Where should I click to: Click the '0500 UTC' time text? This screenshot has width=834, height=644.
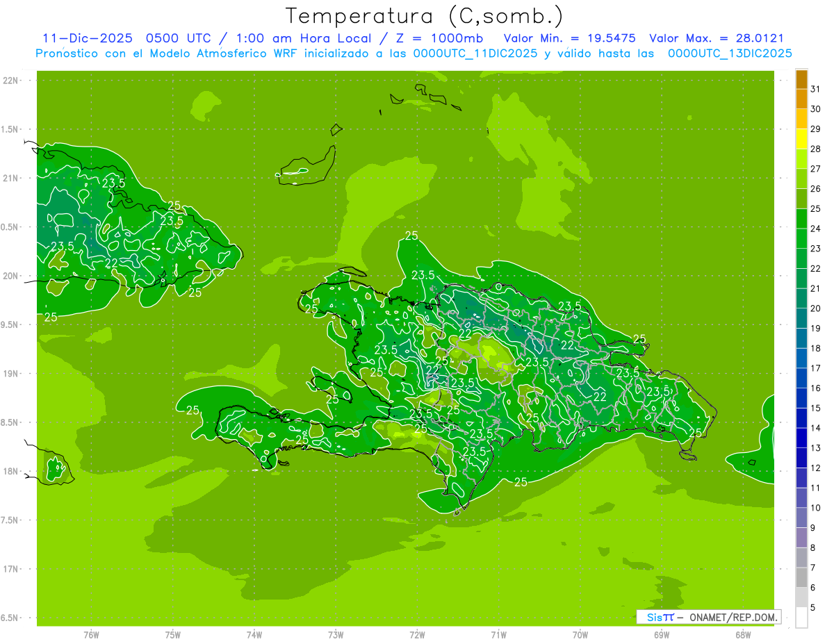177,38
